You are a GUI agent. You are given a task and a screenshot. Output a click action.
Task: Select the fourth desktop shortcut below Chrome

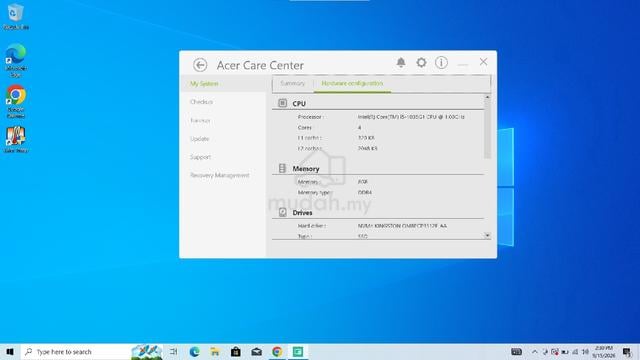[16, 140]
